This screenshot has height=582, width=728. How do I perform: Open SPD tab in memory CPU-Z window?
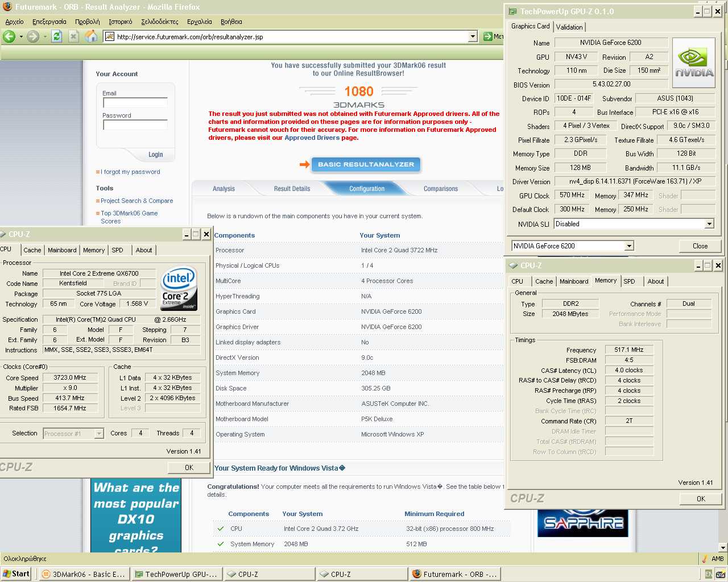[629, 281]
